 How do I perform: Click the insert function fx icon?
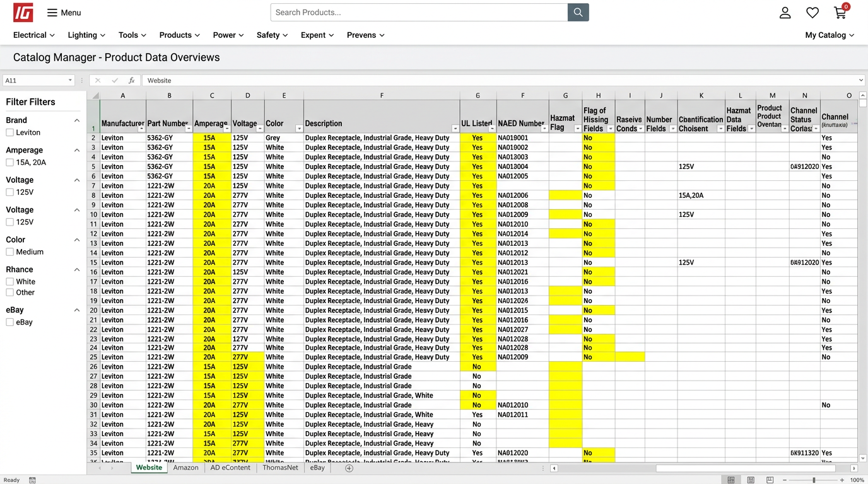pos(131,81)
